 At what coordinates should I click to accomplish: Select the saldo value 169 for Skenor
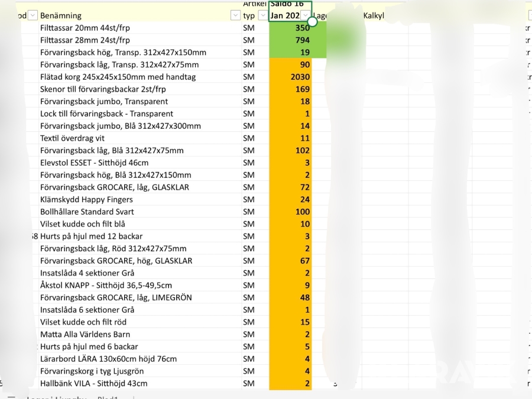click(x=290, y=89)
